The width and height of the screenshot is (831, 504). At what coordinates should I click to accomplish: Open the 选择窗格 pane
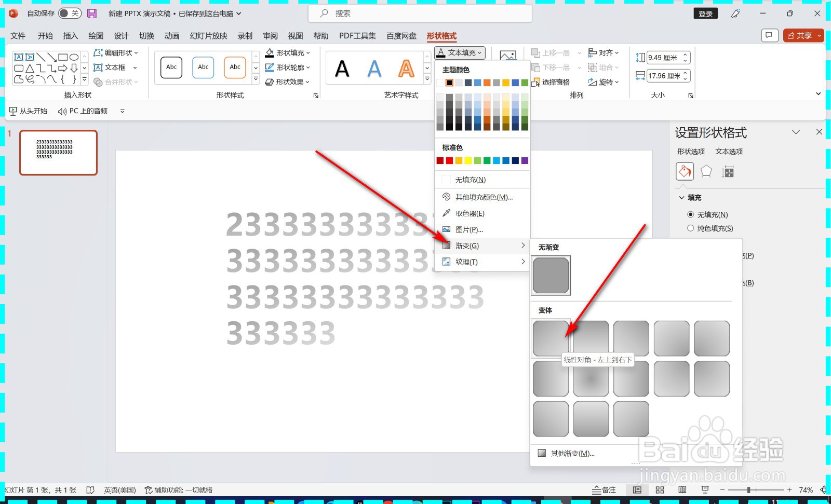551,82
